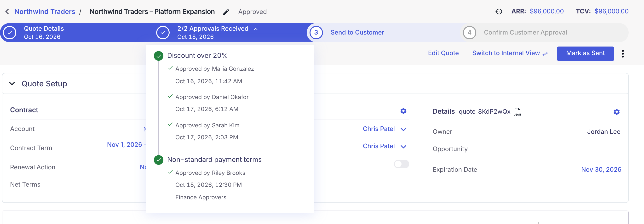Switch to Internal View
Viewport: 644px width, 224px height.
point(510,53)
